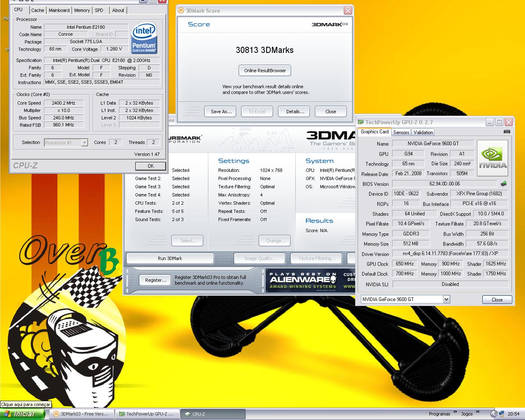Click the Run 3DMark button

[x=170, y=258]
